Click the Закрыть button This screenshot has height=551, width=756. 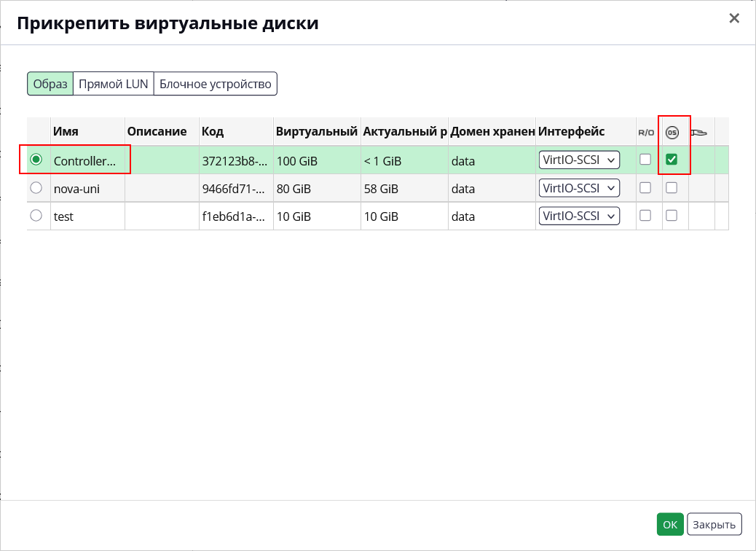click(x=714, y=525)
